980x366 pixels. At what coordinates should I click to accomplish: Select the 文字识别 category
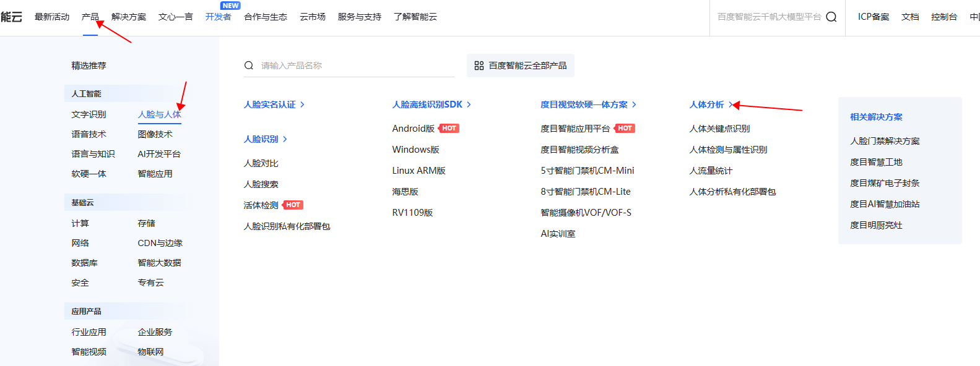(x=89, y=114)
